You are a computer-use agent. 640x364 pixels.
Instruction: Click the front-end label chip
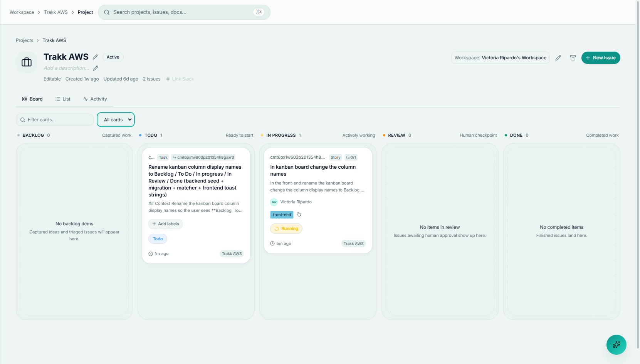click(x=282, y=215)
